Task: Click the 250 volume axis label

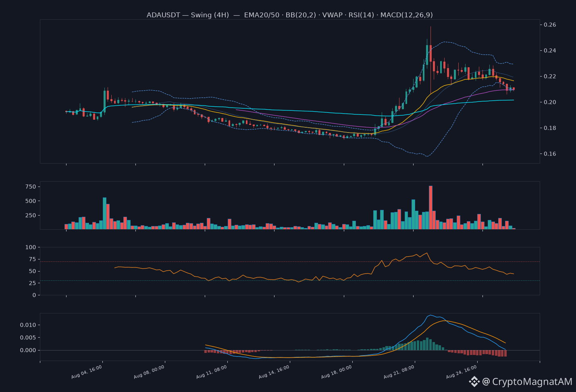Action: pyautogui.click(x=31, y=216)
